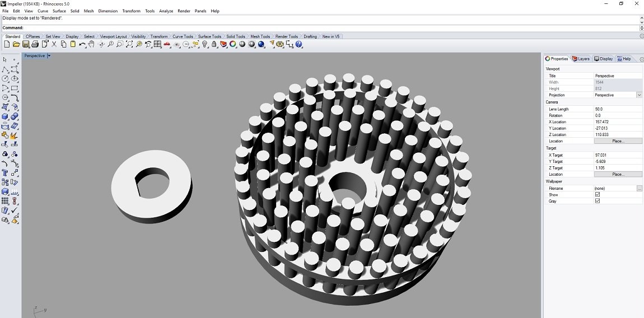Click the Cut scissors icon
The width and height of the screenshot is (644, 318).
click(x=54, y=44)
